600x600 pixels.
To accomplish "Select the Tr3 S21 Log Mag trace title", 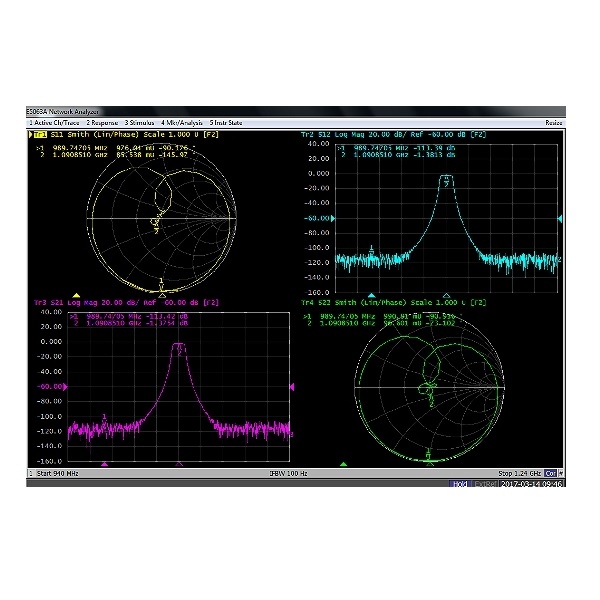I will tap(126, 303).
